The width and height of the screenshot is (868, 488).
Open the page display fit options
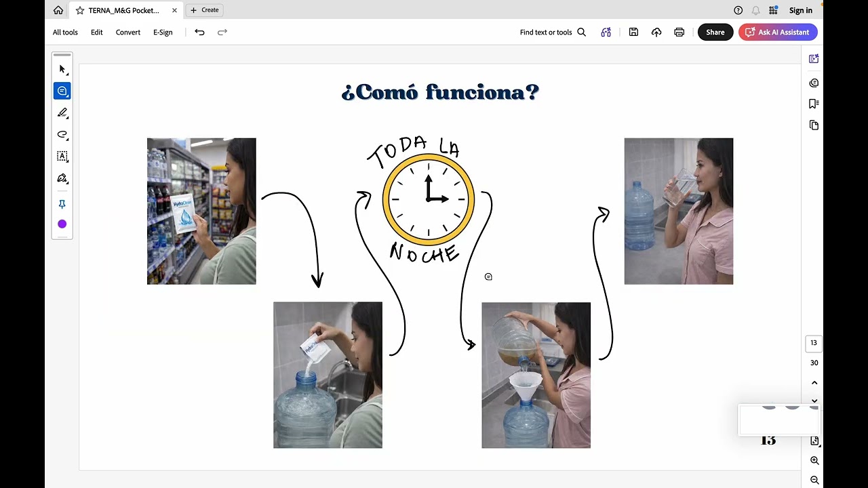(x=814, y=441)
